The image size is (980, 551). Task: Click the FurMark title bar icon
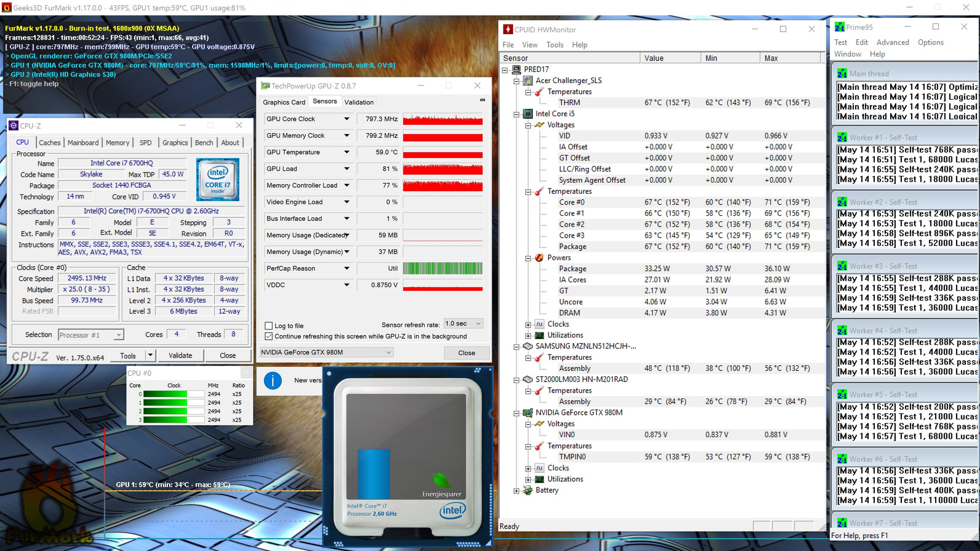pos(7,8)
